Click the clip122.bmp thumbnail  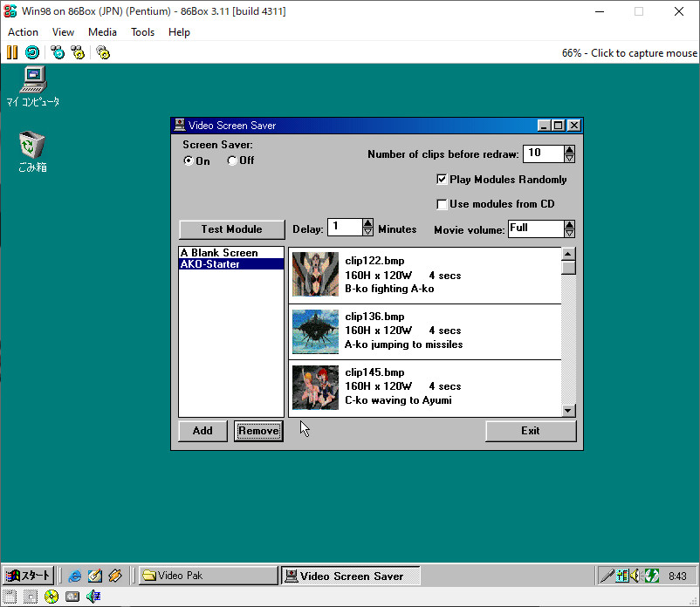315,274
